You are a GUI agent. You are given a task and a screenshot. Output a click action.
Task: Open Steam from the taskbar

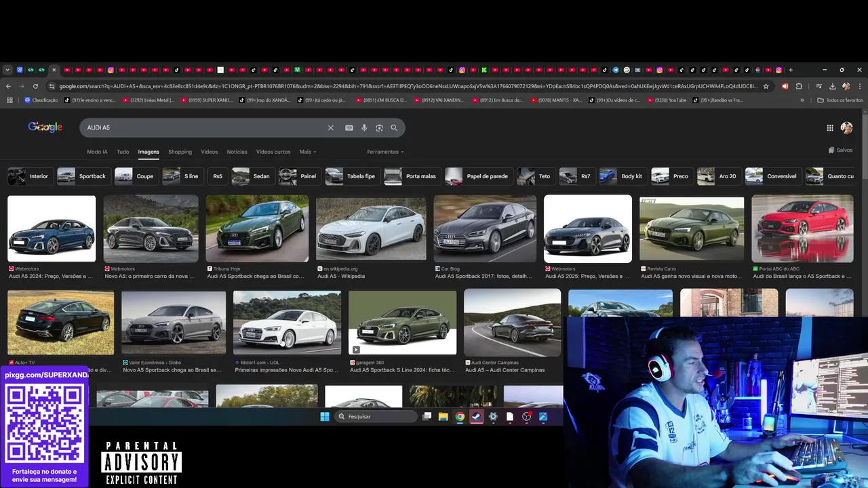tap(477, 416)
